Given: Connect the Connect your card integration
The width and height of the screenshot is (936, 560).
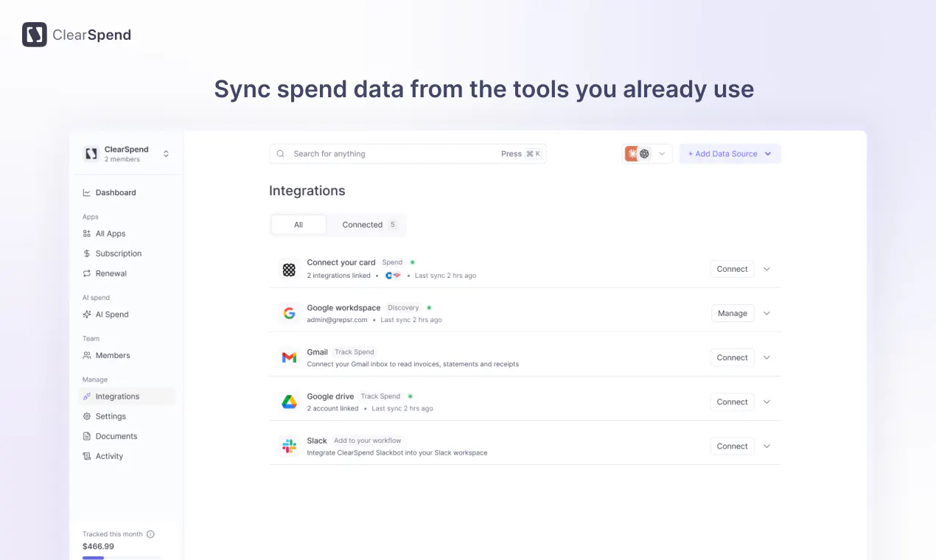Looking at the screenshot, I should coord(733,269).
